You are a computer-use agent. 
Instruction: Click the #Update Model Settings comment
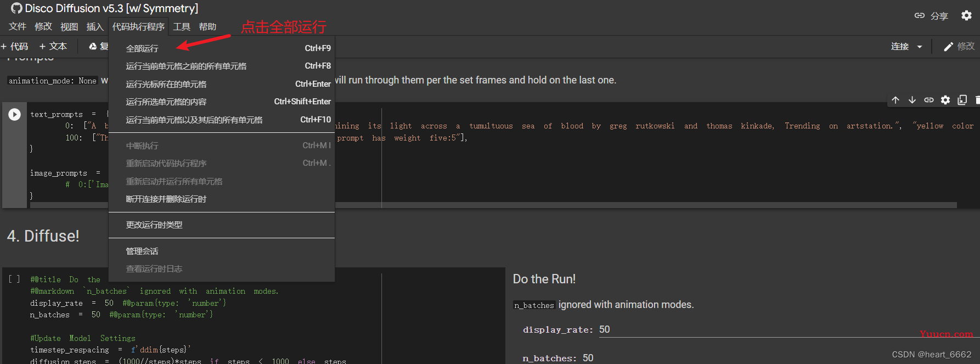tap(83, 338)
